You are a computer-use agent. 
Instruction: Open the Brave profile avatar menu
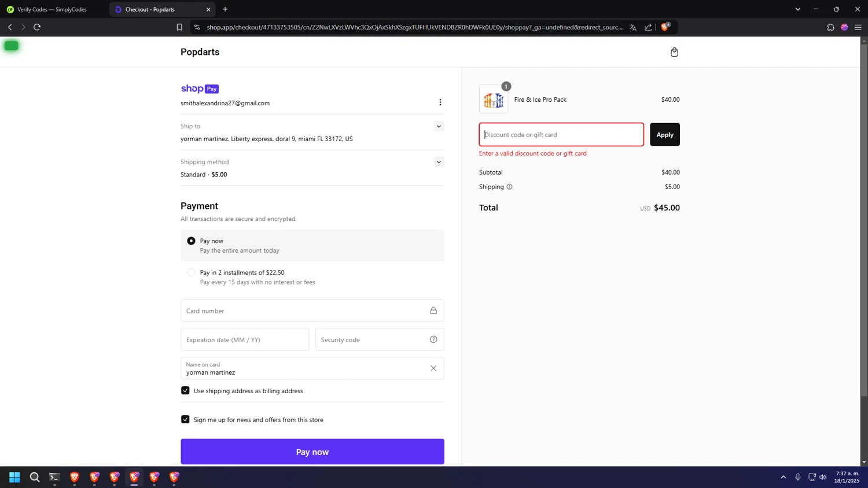(x=844, y=27)
